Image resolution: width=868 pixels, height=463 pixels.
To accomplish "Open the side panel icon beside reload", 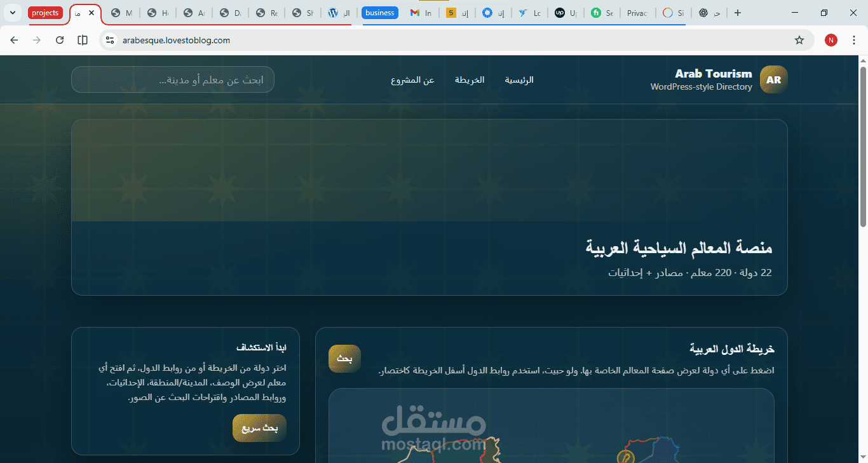I will [x=83, y=40].
